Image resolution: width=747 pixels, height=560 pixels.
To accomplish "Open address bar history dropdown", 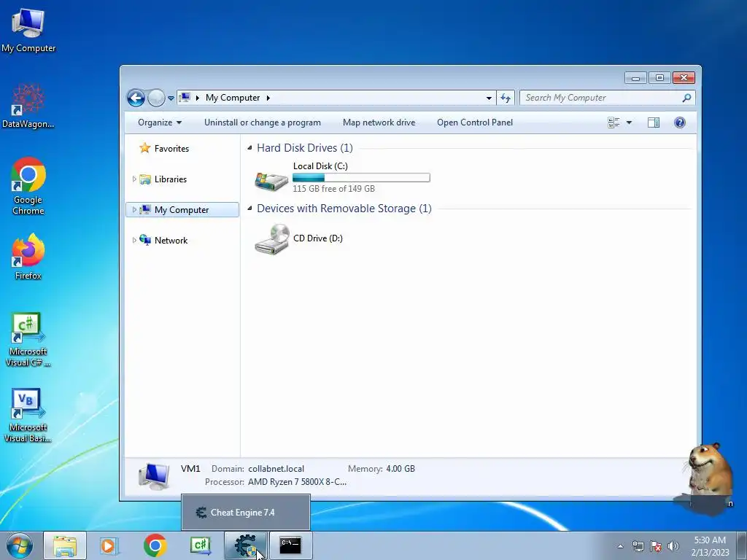I will pyautogui.click(x=489, y=98).
